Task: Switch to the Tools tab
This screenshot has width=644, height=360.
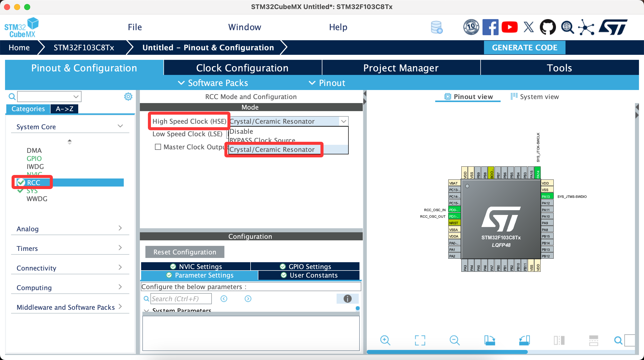Action: 559,68
